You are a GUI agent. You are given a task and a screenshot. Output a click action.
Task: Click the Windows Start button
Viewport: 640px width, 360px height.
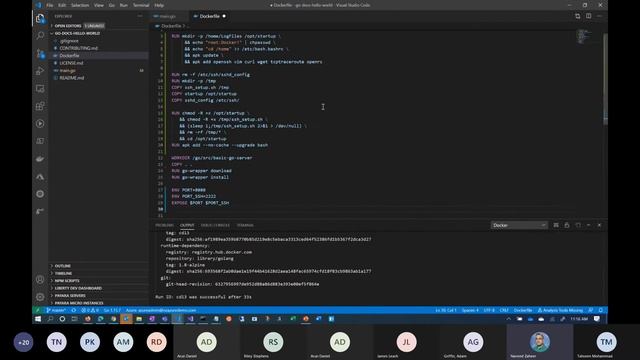(38, 319)
